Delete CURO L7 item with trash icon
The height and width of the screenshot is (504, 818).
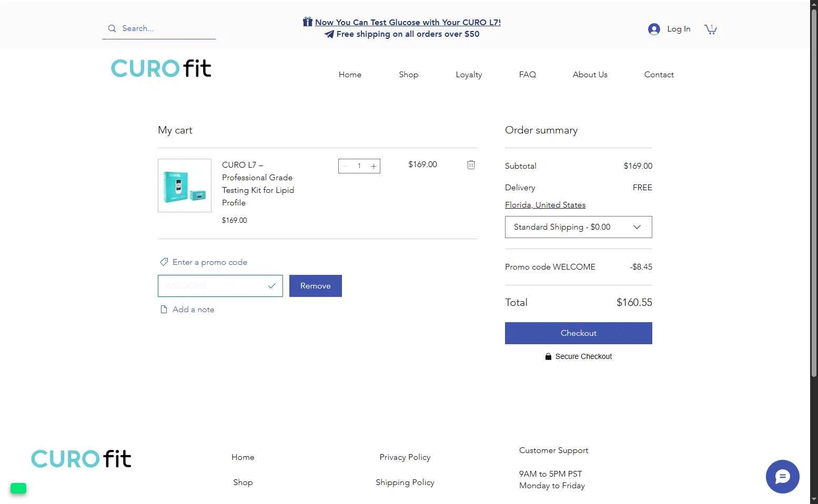point(471,164)
